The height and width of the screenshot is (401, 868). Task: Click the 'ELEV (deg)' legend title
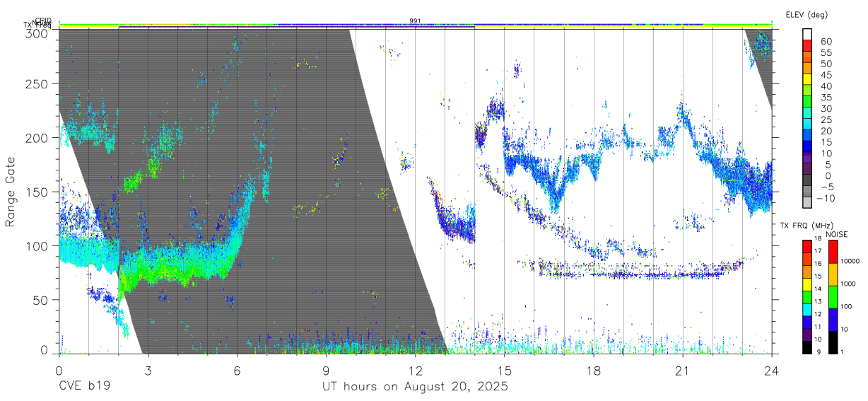tap(807, 15)
